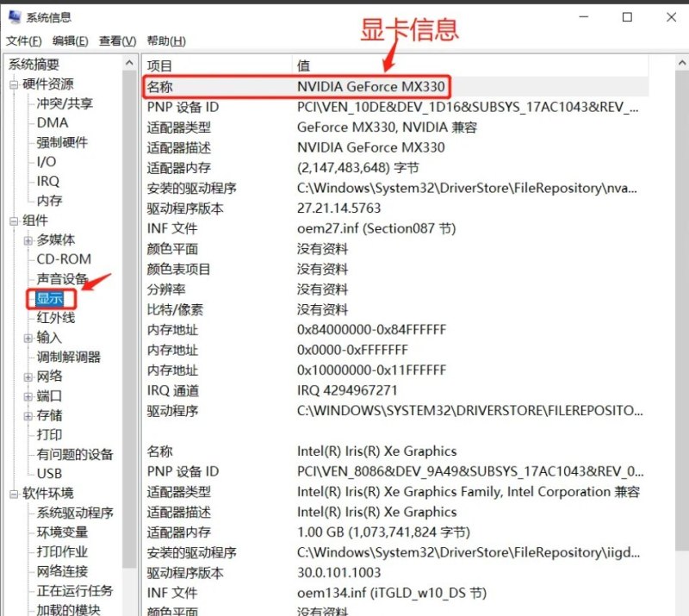Select the 分辨率 没有资料 row

tap(395, 289)
